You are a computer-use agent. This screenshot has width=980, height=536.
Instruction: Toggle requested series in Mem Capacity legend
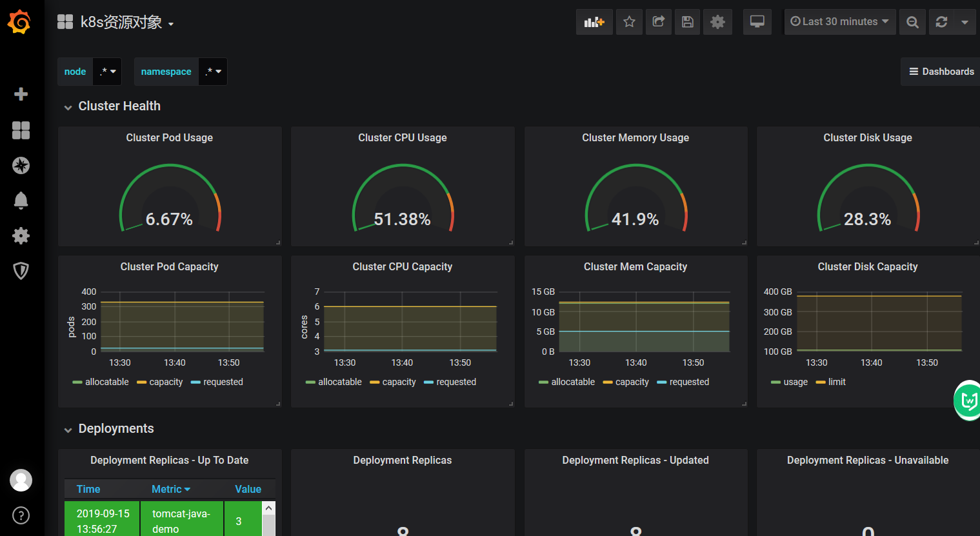tap(689, 382)
